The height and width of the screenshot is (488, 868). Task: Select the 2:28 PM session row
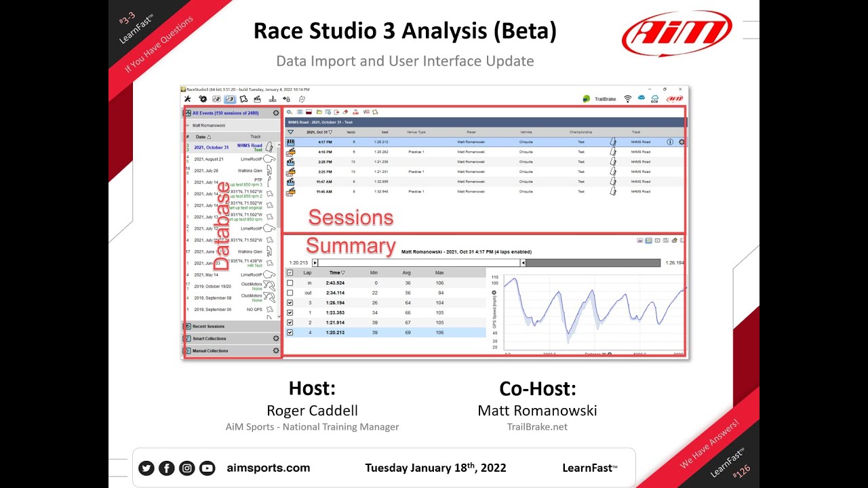[485, 162]
